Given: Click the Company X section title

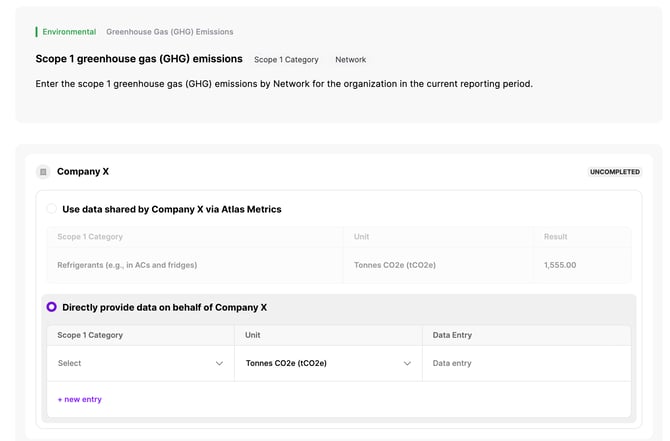Looking at the screenshot, I should (x=83, y=172).
